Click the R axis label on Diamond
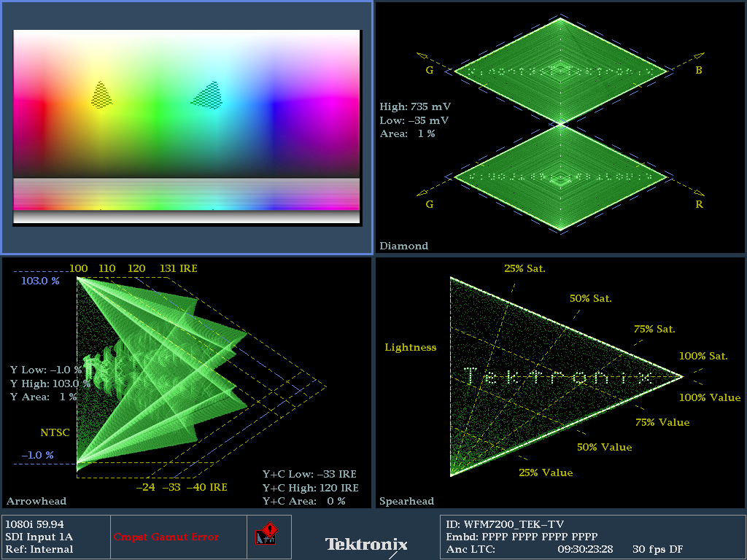This screenshot has height=560, width=747. (x=699, y=204)
